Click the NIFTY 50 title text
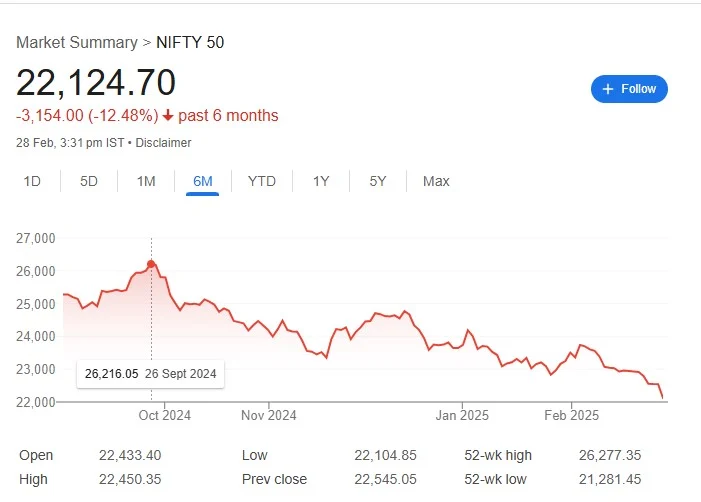 click(190, 42)
